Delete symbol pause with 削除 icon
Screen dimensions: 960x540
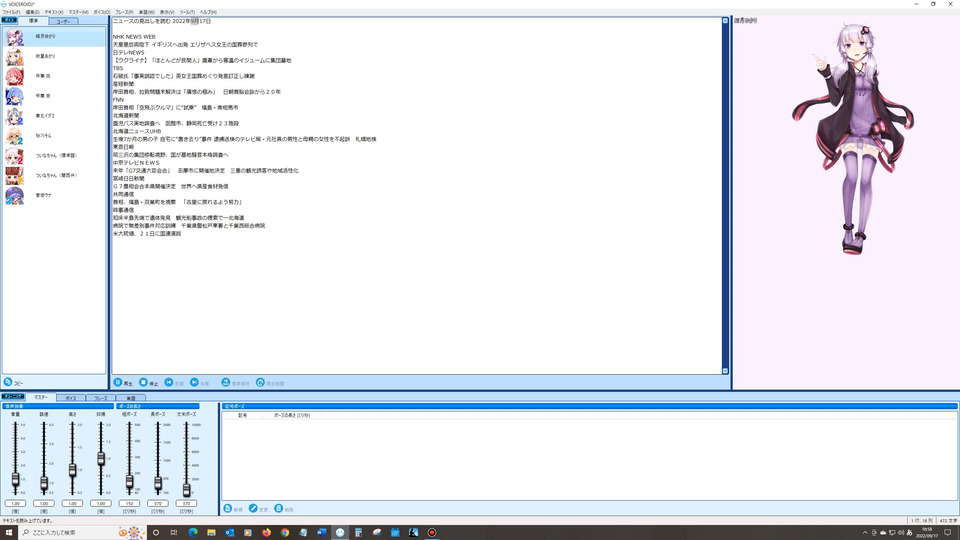click(279, 508)
